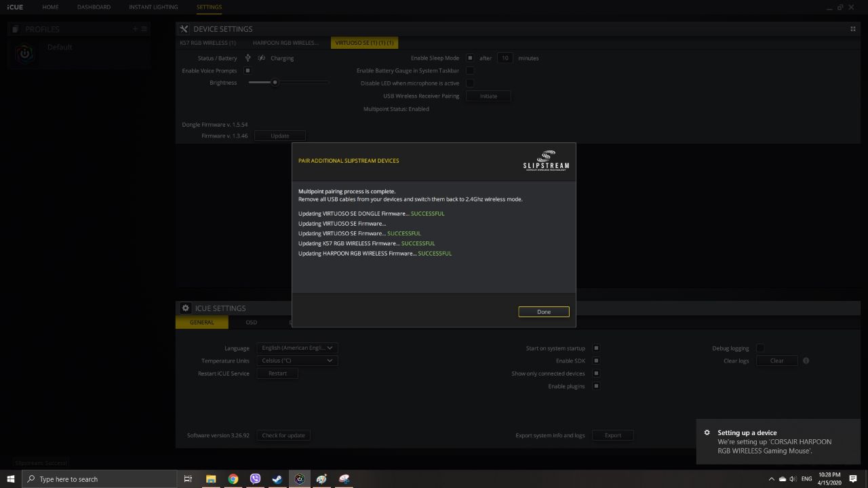
Task: Open INSTANT LIGHTING tab
Action: 153,7
